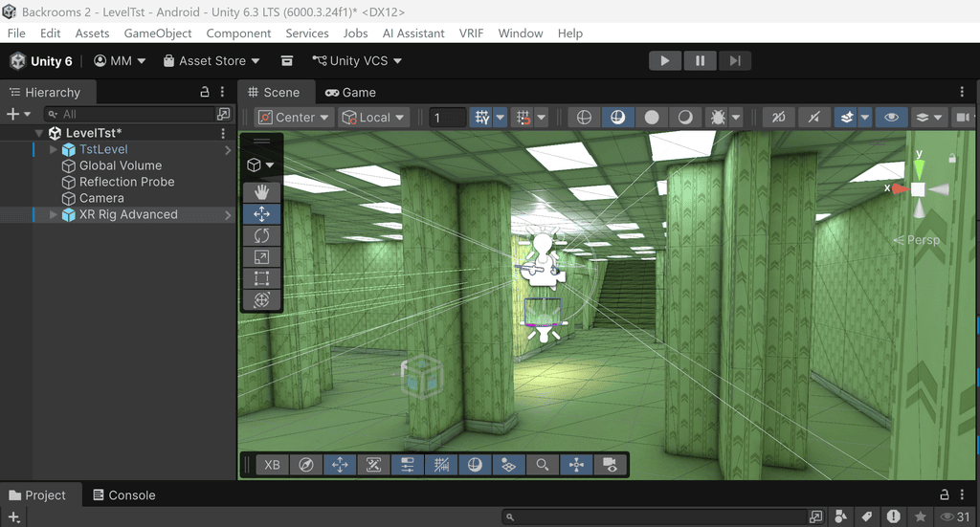Open the Component menu
Image resolution: width=980 pixels, height=527 pixels.
[238, 33]
